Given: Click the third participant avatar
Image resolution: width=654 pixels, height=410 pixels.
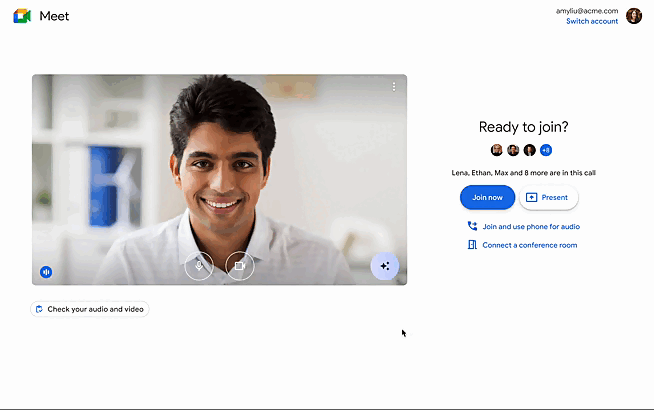Looking at the screenshot, I should click(x=529, y=150).
